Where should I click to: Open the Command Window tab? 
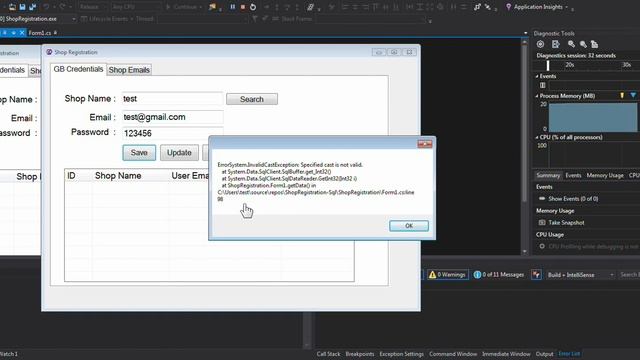coord(453,354)
